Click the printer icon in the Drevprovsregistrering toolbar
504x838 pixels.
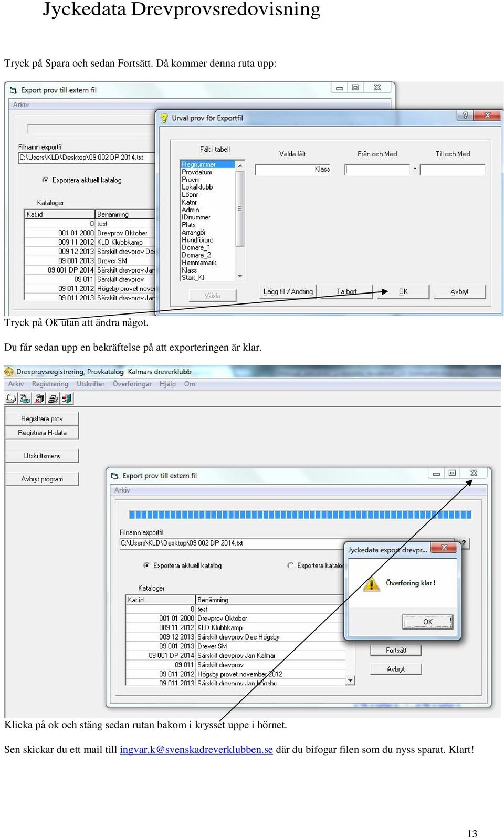[53, 399]
